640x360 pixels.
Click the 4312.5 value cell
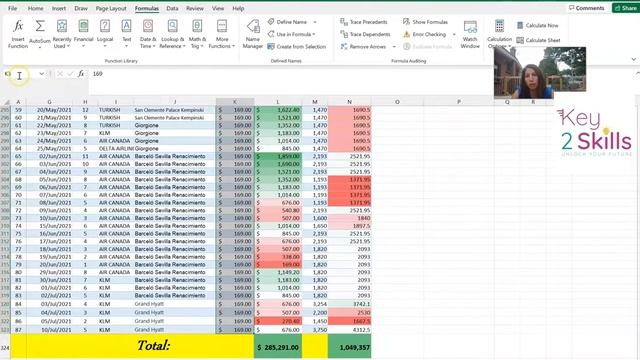point(349,329)
